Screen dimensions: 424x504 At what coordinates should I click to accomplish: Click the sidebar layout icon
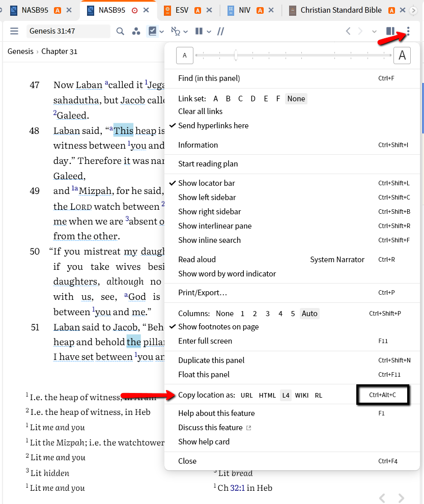click(x=390, y=31)
